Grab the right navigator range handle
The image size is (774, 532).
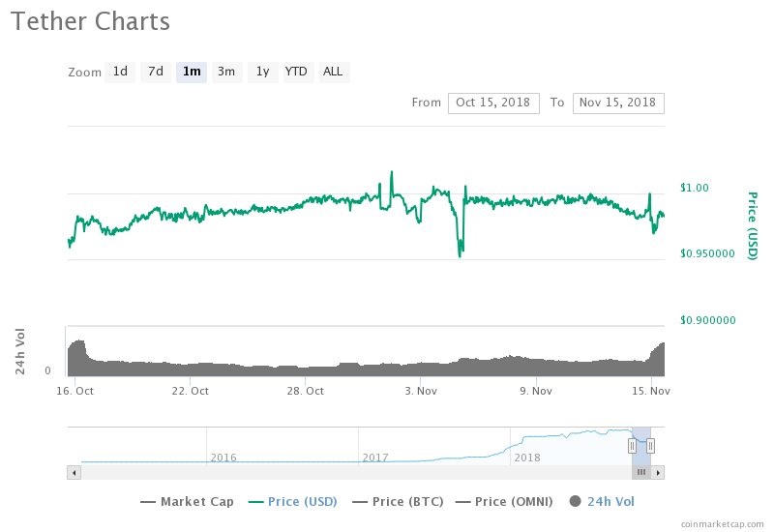click(650, 446)
